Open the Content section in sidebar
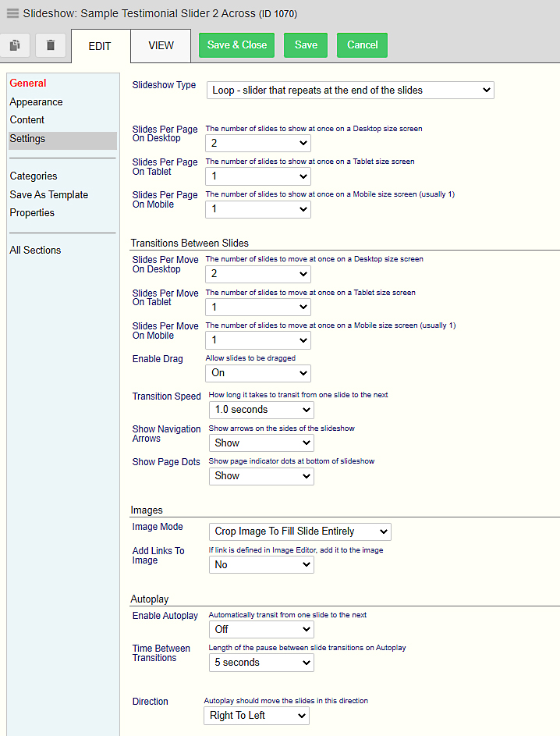The height and width of the screenshot is (736, 560). 27,119
